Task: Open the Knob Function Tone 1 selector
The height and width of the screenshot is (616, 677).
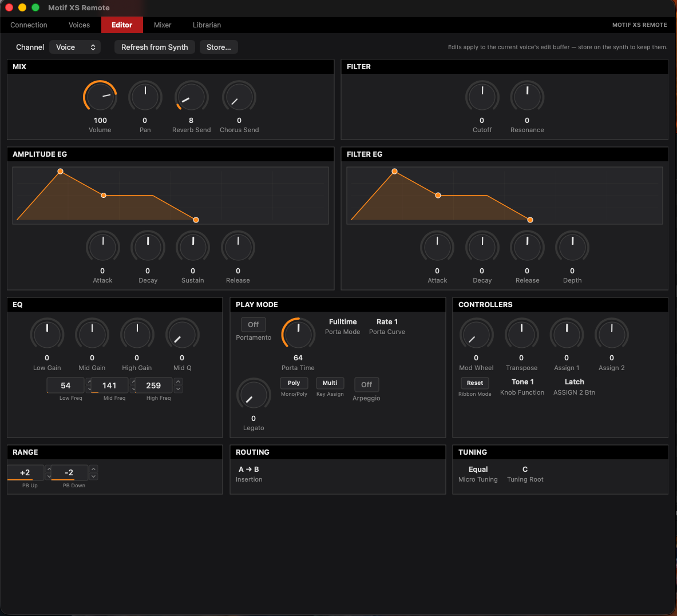Action: tap(522, 381)
